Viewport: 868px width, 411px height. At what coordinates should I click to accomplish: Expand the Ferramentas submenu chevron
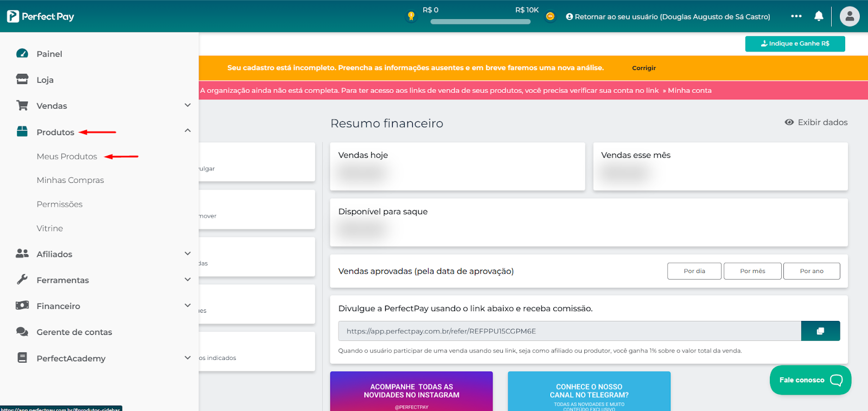188,280
